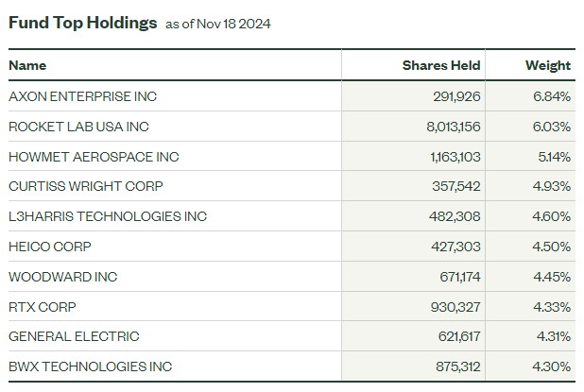Click the Shares Held column header
This screenshot has width=584, height=392.
[441, 65]
